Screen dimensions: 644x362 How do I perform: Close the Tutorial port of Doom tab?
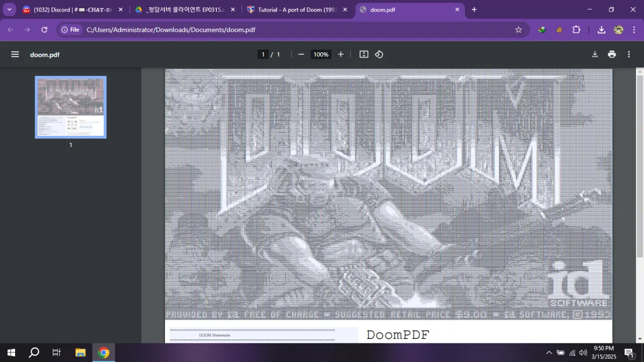[x=345, y=10]
